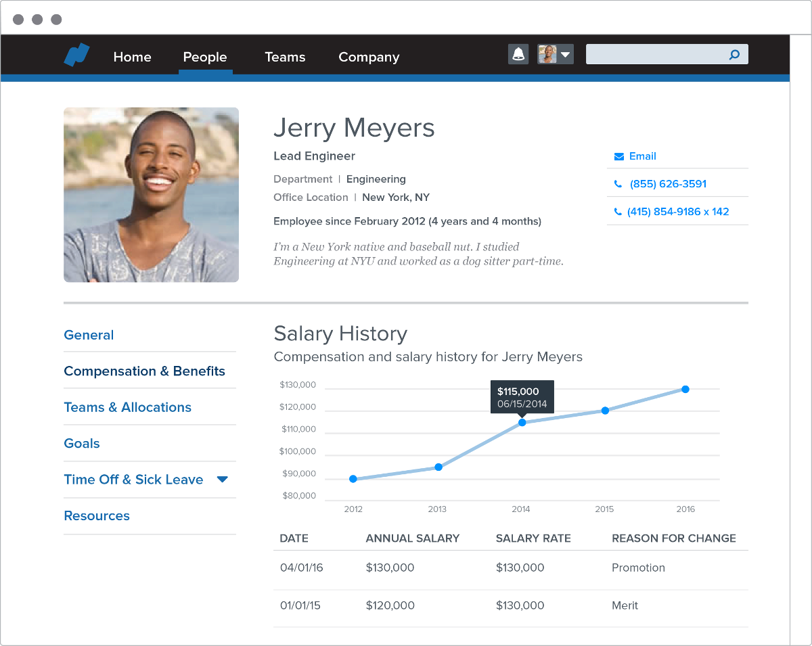
Task: Open the Teams tab
Action: 285,57
